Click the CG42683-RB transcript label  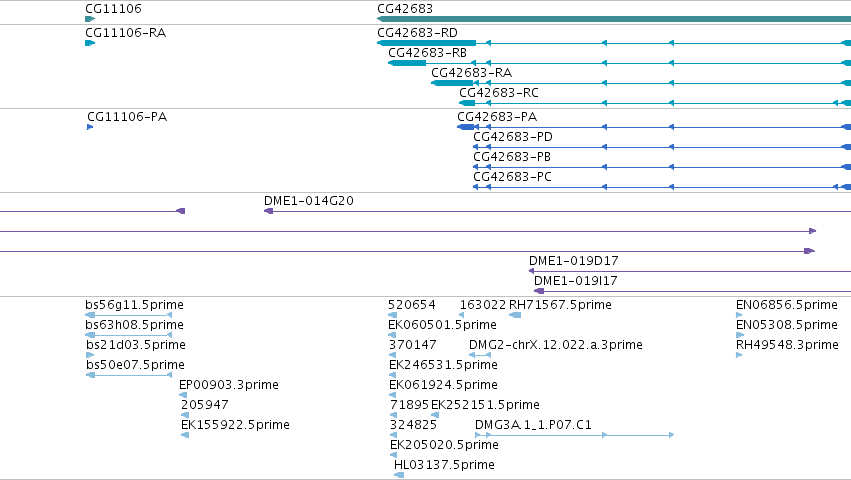428,53
